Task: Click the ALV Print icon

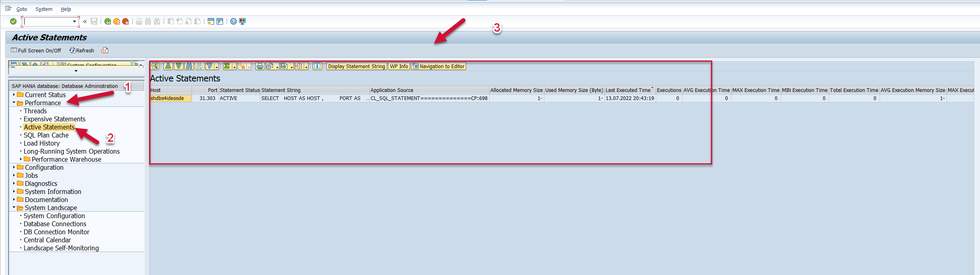Action: (x=260, y=66)
